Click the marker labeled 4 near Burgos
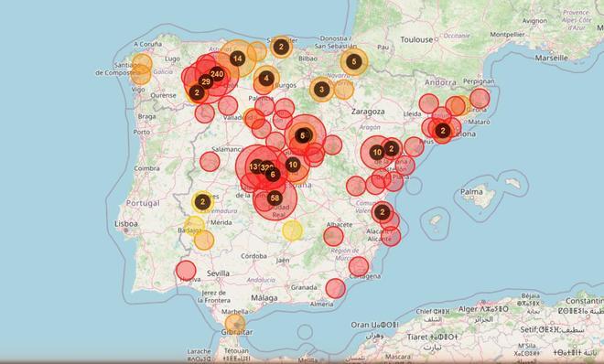This screenshot has height=364, width=604. pos(266,79)
